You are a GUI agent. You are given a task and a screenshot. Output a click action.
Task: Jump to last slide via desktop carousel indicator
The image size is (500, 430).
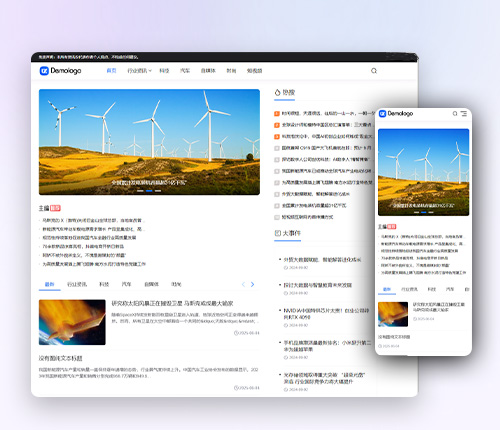tap(158, 191)
